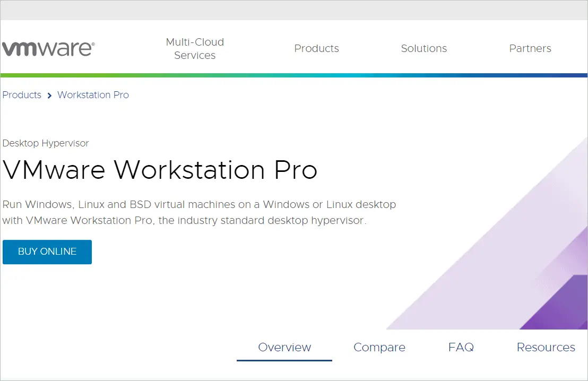This screenshot has width=588, height=381.
Task: Click the Desktop Hypervisor label
Action: tap(46, 143)
